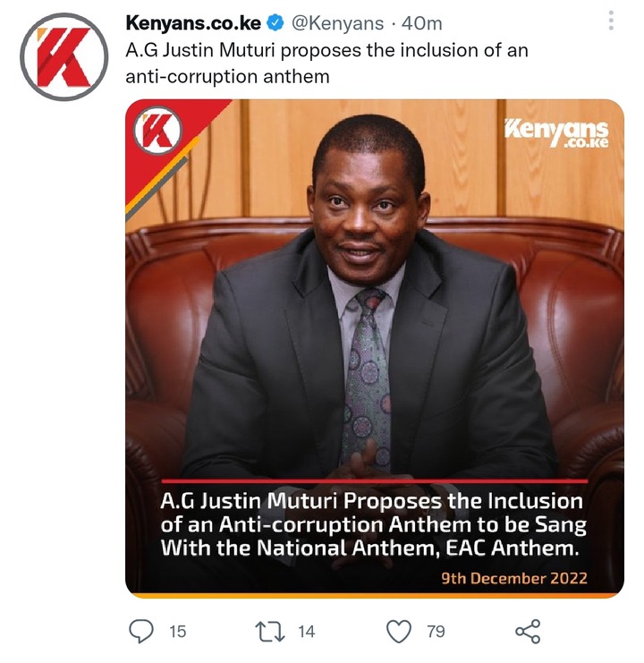Open the Kenyans.co.ke profile avatar
This screenshot has height=663, width=644.
[x=64, y=57]
